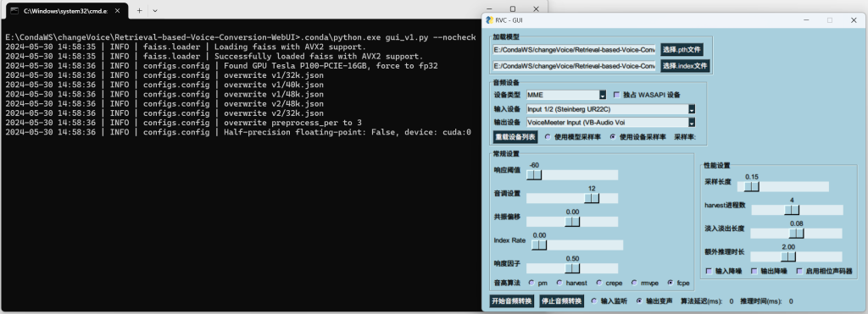Click 重载设备列表 button
This screenshot has width=868, height=314.
pyautogui.click(x=515, y=136)
